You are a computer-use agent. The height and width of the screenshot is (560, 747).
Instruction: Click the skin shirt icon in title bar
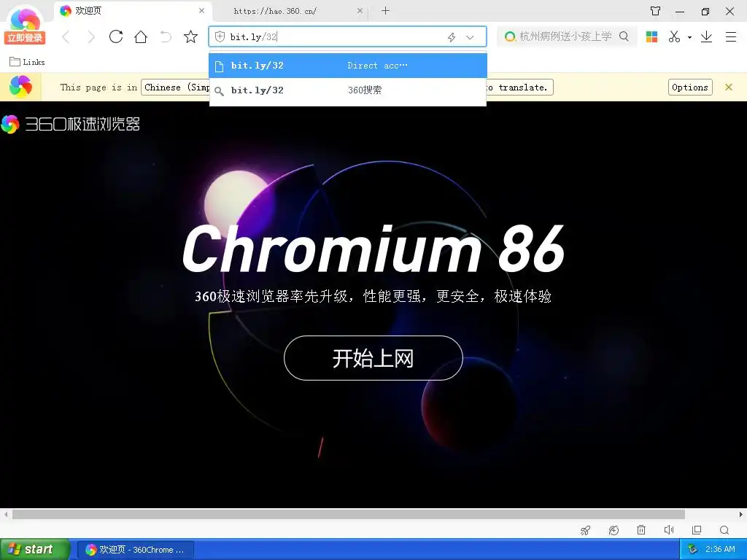click(656, 11)
